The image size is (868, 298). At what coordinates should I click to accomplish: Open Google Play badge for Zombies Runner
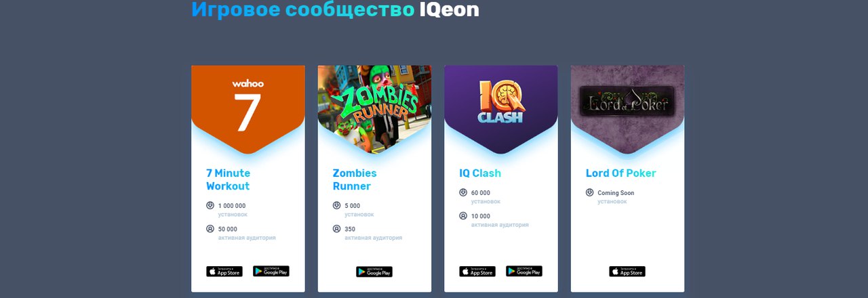(374, 272)
